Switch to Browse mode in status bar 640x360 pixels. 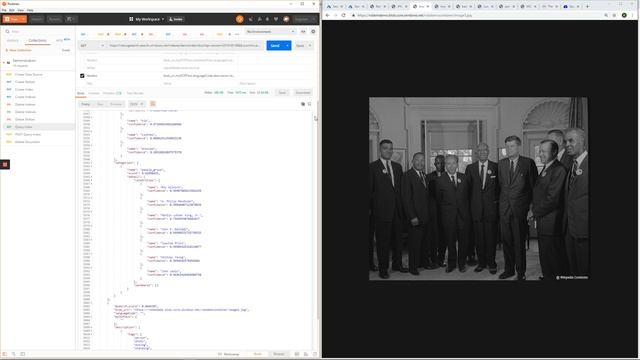[279, 354]
